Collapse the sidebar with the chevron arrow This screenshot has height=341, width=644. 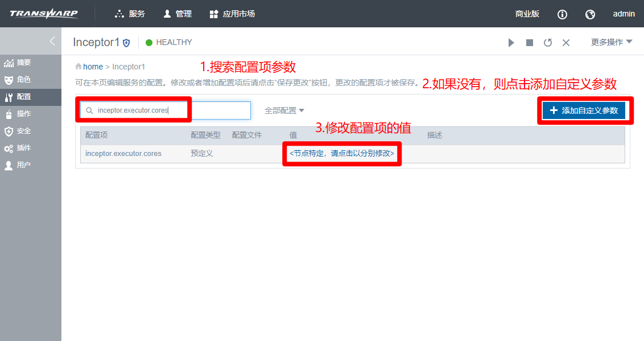click(52, 41)
